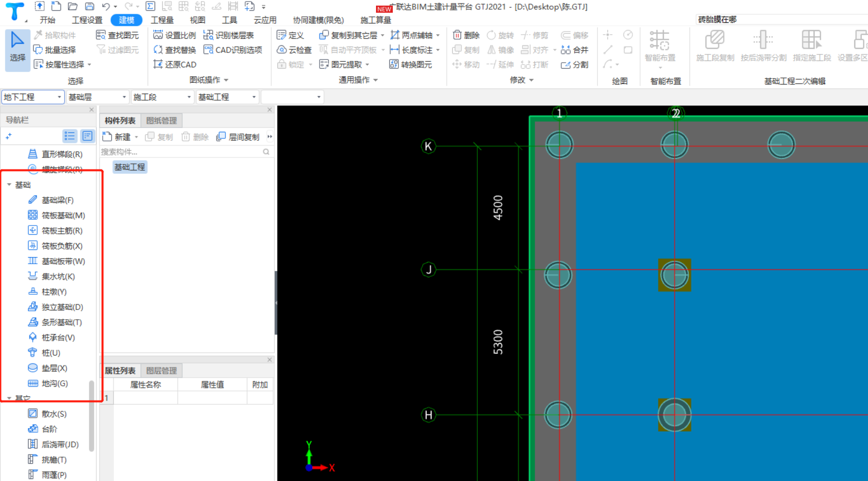Click the save icon in quick access bar
Image resolution: width=868 pixels, height=481 pixels.
[90, 6]
